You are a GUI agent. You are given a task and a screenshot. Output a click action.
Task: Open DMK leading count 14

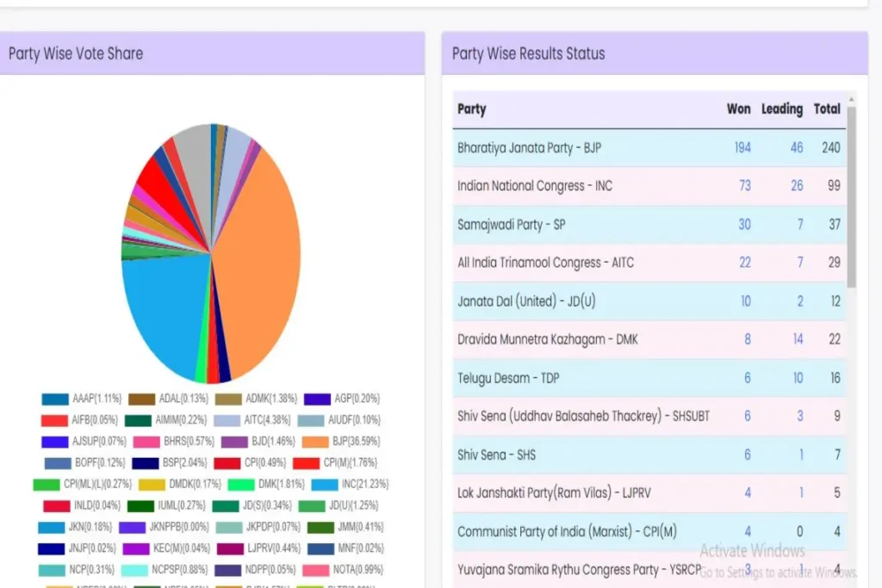coord(798,339)
